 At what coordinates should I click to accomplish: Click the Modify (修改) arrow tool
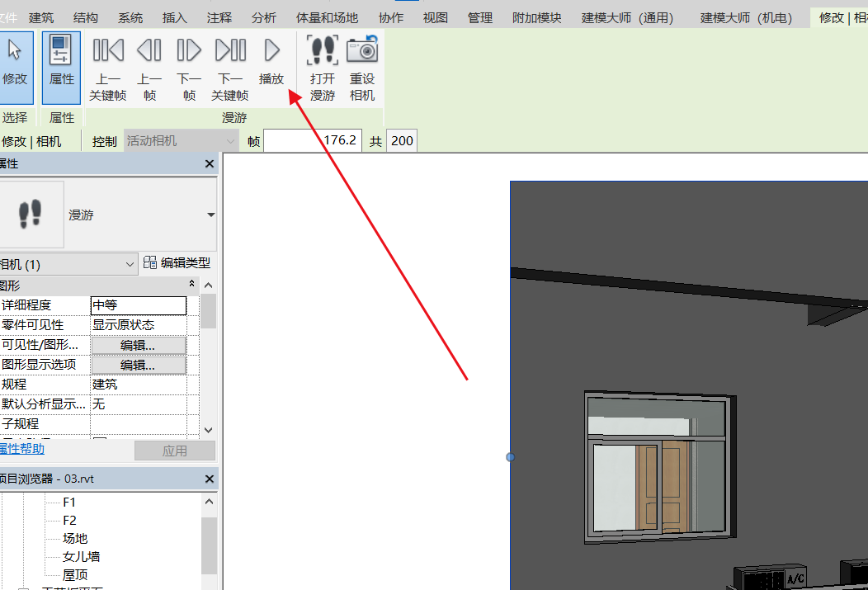15,65
